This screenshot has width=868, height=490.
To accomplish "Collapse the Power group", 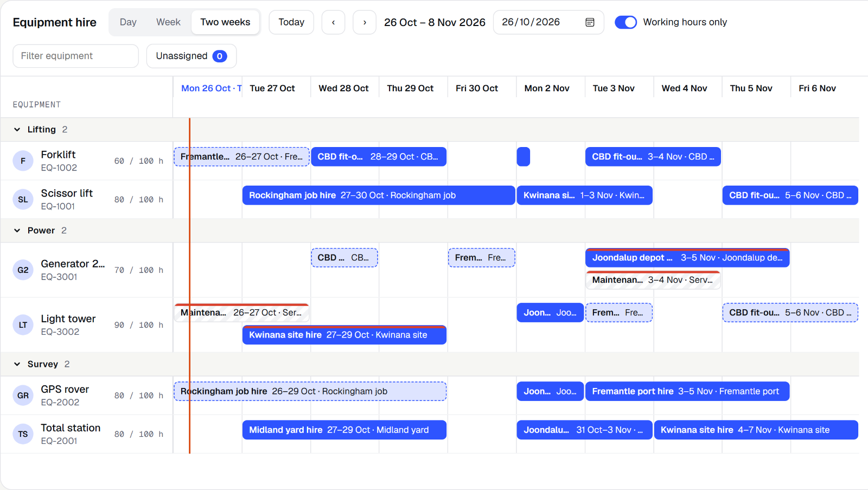I will [17, 230].
